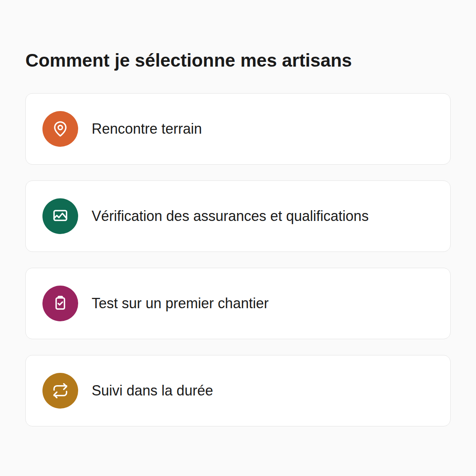The image size is (476, 476).
Task: Open the Rencontre terrain card
Action: [238, 129]
